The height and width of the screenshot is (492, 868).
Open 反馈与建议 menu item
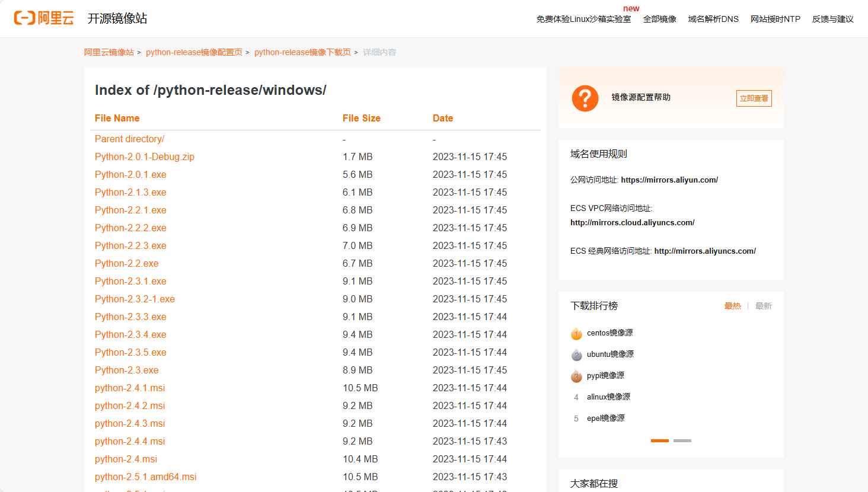(833, 19)
